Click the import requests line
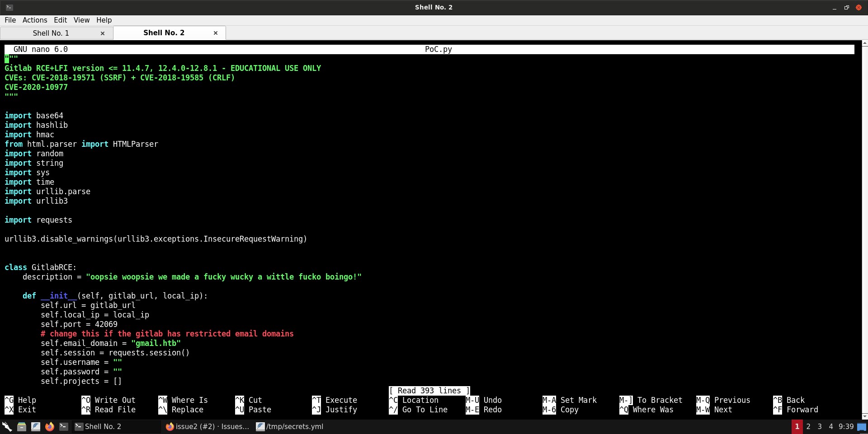The image size is (868, 434). point(38,220)
